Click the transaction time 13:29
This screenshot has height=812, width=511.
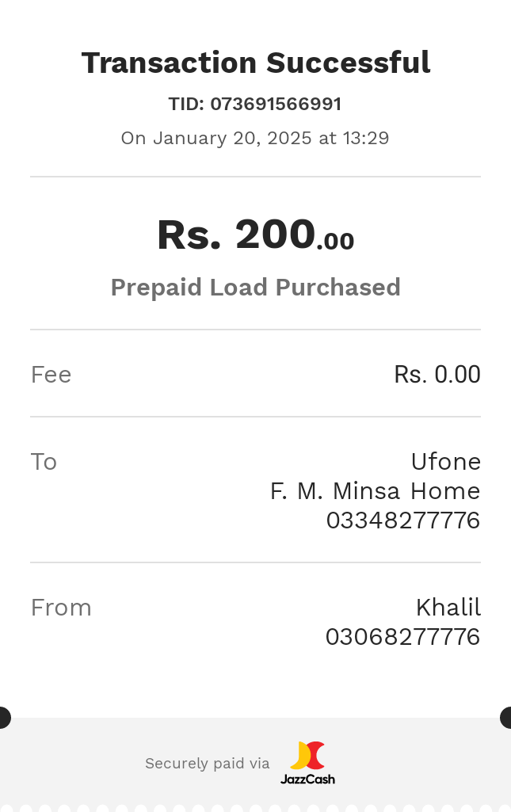click(x=365, y=138)
